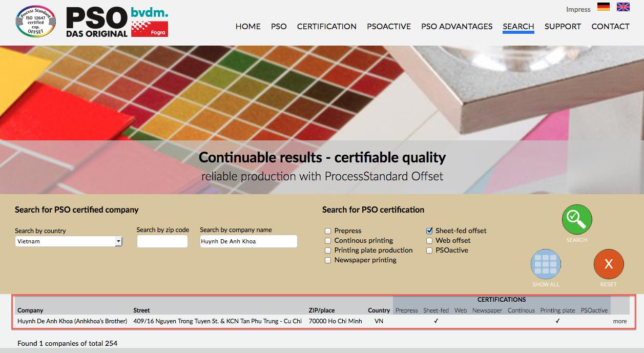Viewport: 644px width, 353px height.
Task: Click the bvdm Fogra logo
Action: click(150, 22)
